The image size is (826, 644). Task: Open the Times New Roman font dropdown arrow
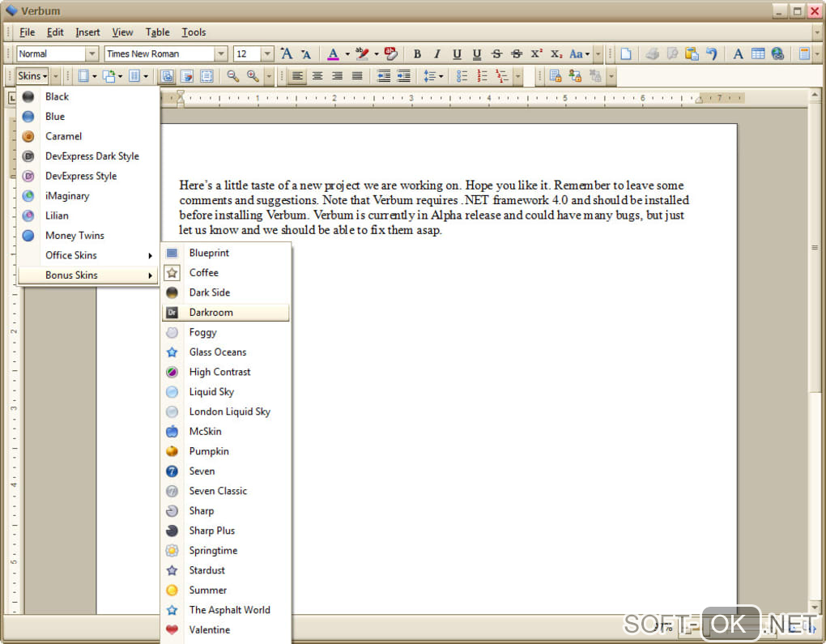(221, 53)
